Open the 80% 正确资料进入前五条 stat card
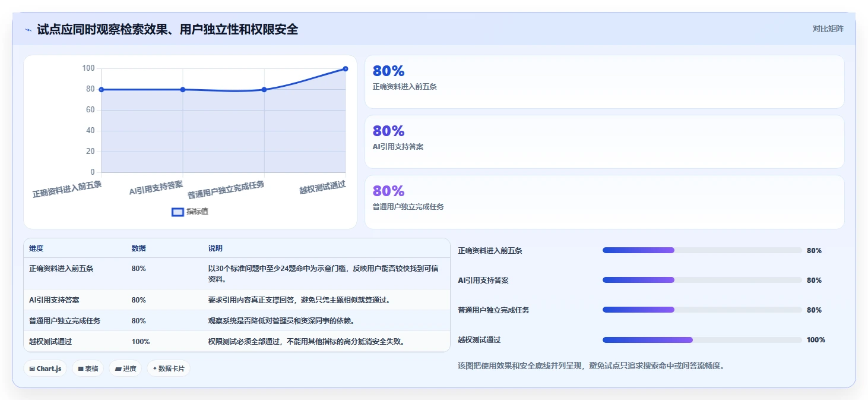868x400 pixels. [x=604, y=82]
